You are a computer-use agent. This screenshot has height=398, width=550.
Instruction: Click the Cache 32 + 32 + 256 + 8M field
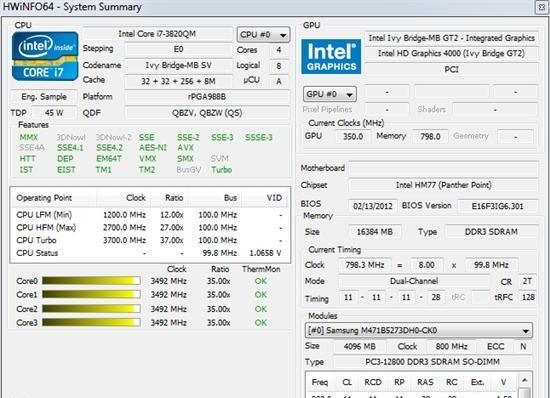tap(179, 81)
